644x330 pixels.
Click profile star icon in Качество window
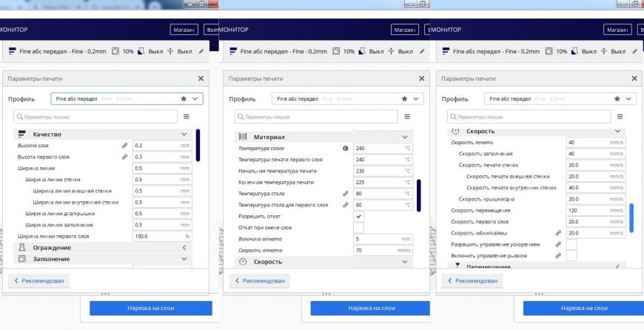point(184,98)
